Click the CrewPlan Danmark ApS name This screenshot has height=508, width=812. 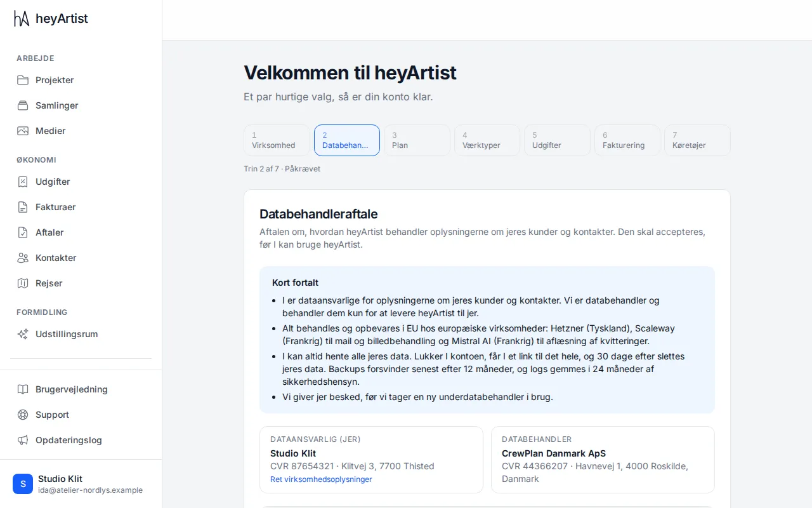click(x=554, y=453)
